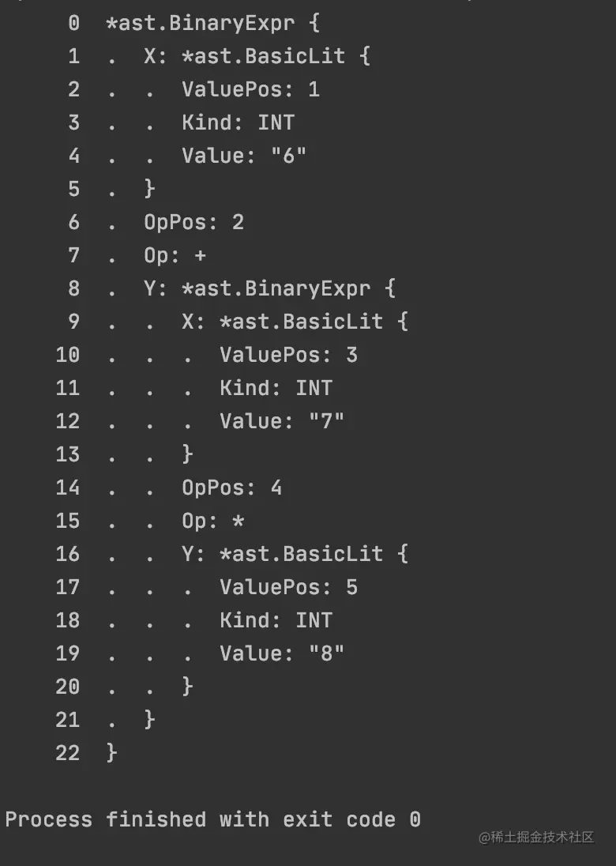Select the Value "6" text
The height and width of the screenshot is (866, 616).
coord(244,156)
